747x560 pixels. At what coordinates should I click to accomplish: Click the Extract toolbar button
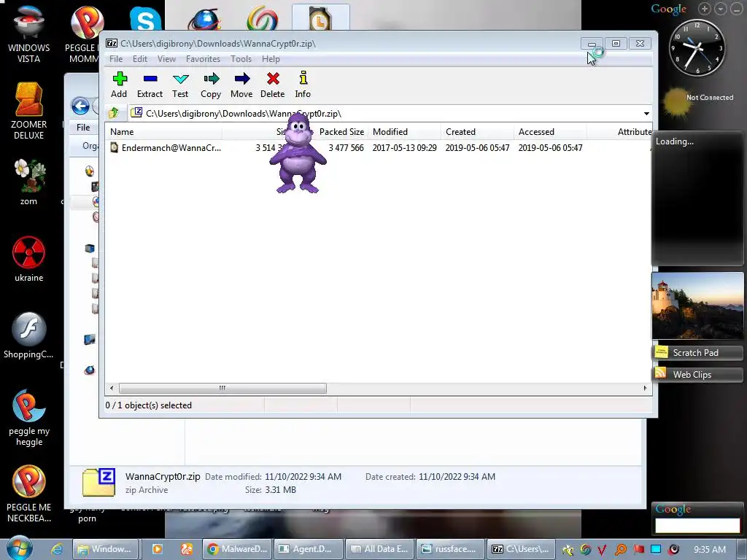click(150, 85)
